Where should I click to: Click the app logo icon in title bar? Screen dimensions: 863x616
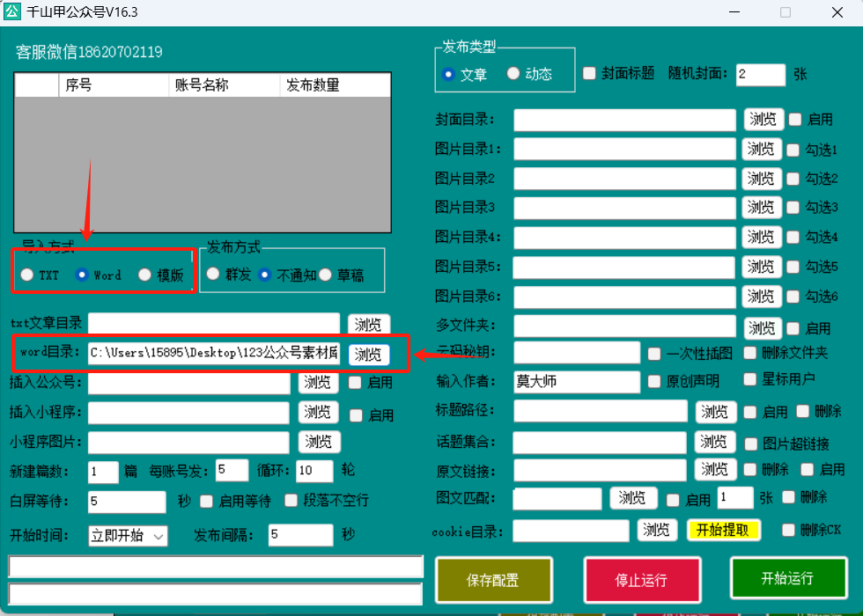12,11
